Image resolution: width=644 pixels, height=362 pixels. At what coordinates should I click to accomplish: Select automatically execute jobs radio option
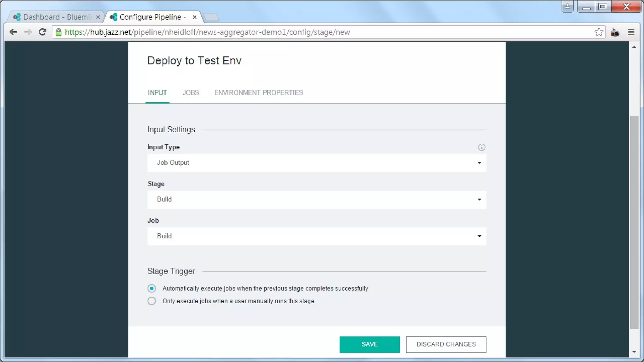152,288
